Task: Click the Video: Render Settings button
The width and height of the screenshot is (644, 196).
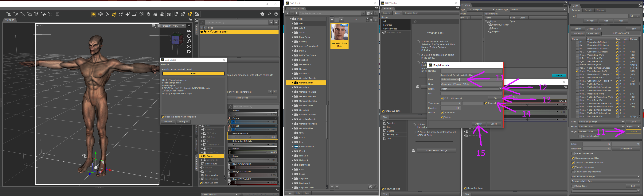Action: pyautogui.click(x=436, y=151)
